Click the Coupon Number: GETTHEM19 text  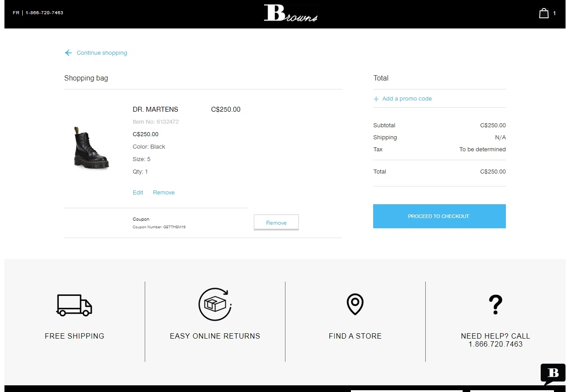click(159, 227)
